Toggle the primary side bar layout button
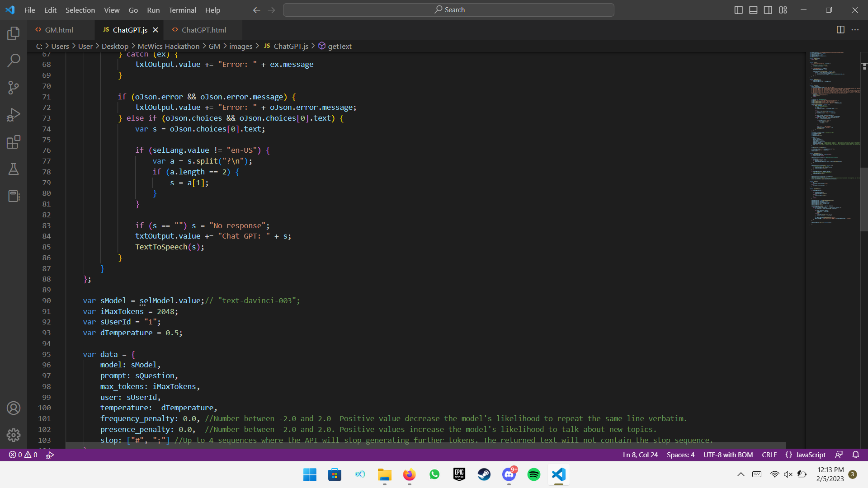The image size is (868, 488). pos(738,10)
